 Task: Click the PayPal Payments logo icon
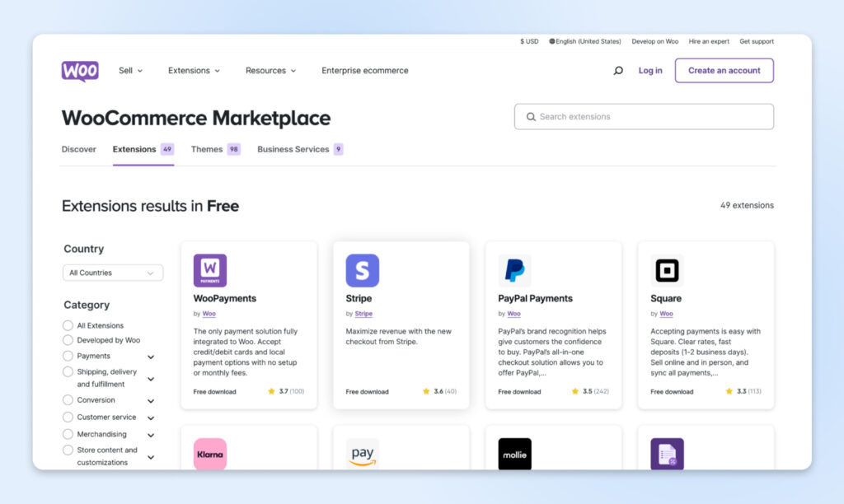coord(514,270)
